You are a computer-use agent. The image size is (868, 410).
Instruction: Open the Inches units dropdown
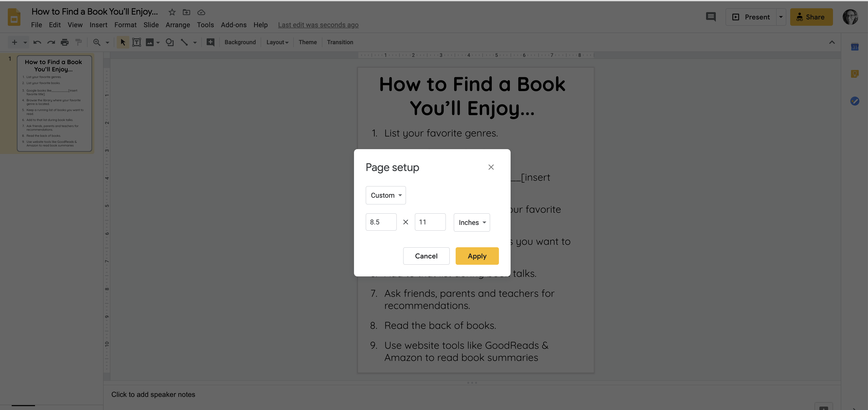pos(471,222)
